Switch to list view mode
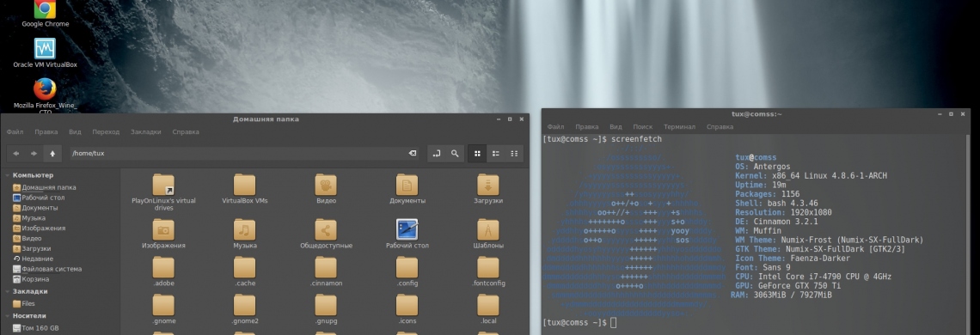The width and height of the screenshot is (980, 335). click(496, 153)
